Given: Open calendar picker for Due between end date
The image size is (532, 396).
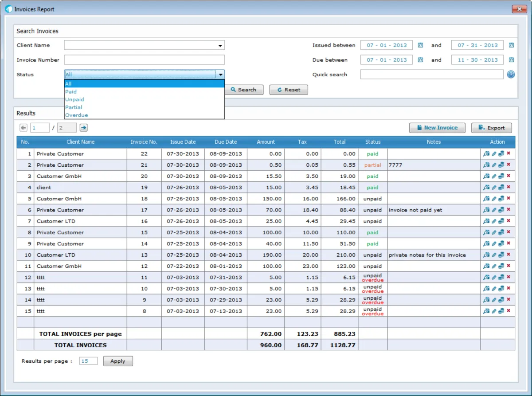Looking at the screenshot, I should click(511, 60).
